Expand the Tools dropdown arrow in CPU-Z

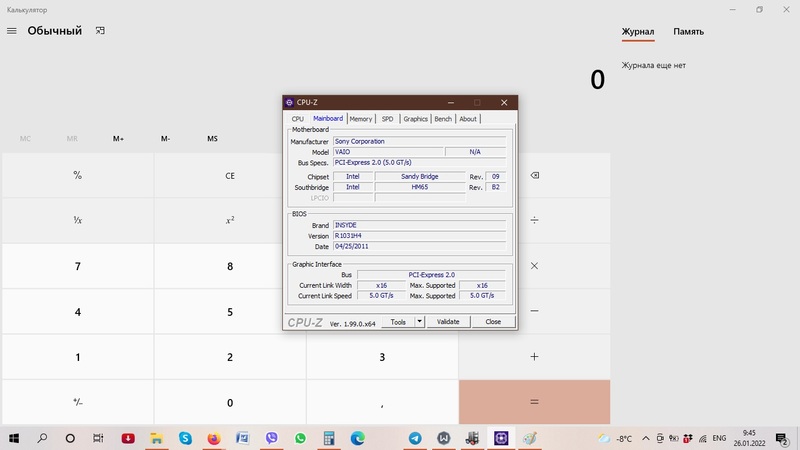(x=420, y=322)
